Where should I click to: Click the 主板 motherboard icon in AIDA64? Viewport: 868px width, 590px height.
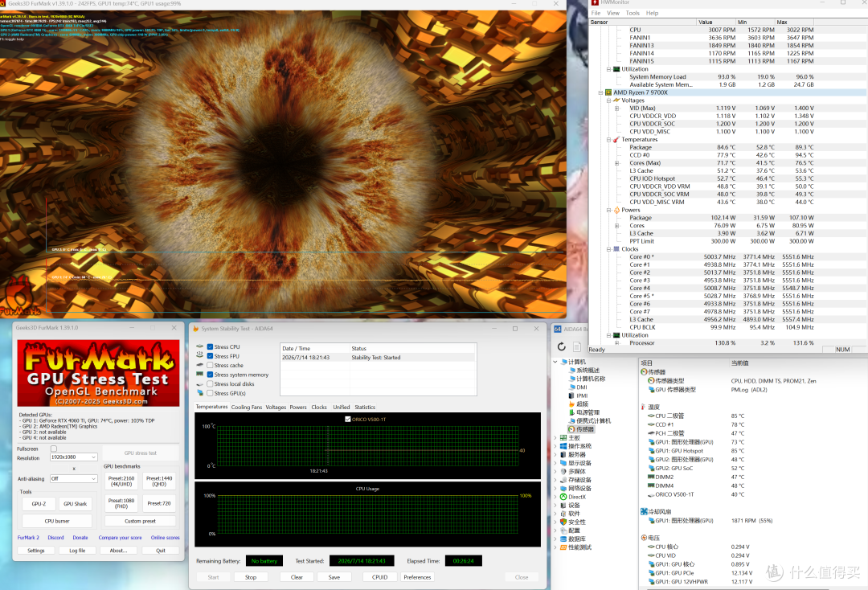563,438
